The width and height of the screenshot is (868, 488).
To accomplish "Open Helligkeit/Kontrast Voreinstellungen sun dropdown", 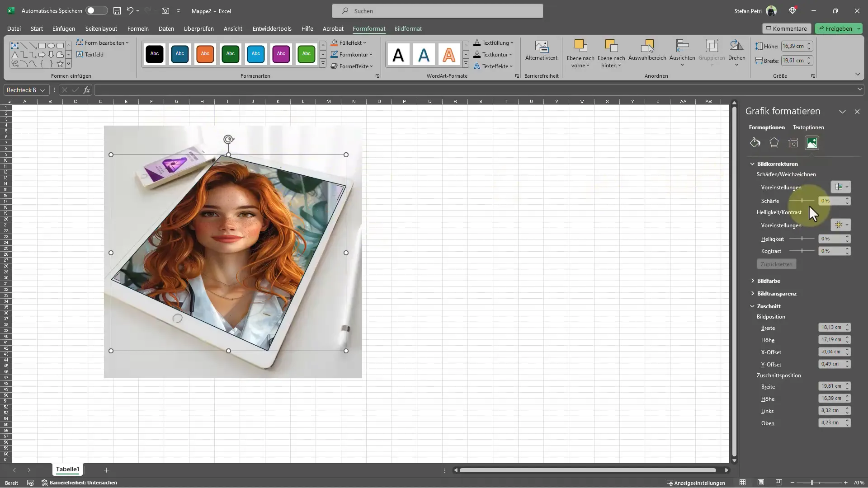I will click(x=841, y=225).
